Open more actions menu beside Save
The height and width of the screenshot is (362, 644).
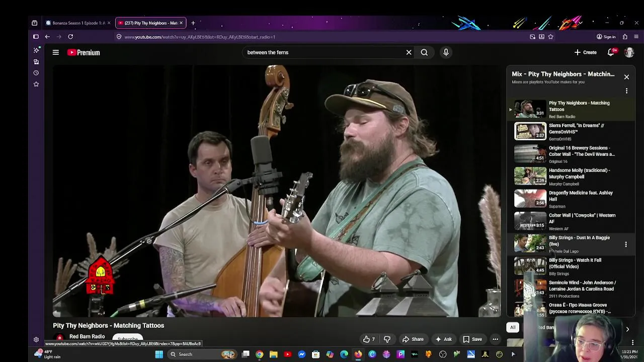coord(495,339)
